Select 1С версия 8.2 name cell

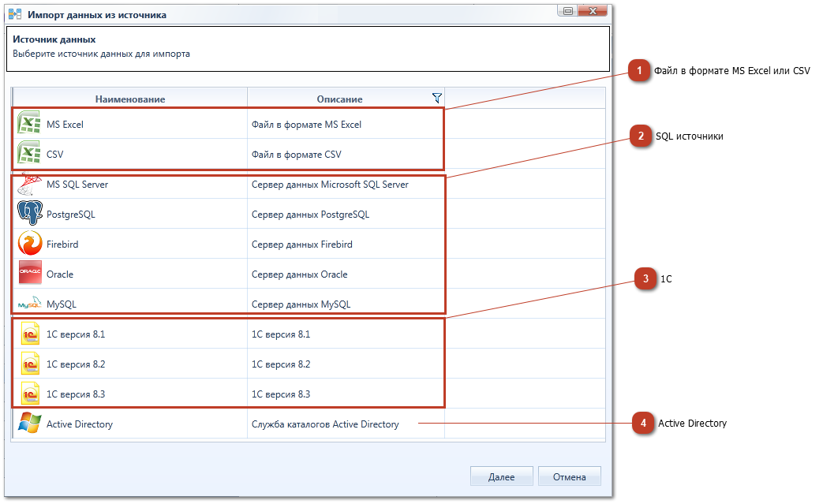click(129, 364)
